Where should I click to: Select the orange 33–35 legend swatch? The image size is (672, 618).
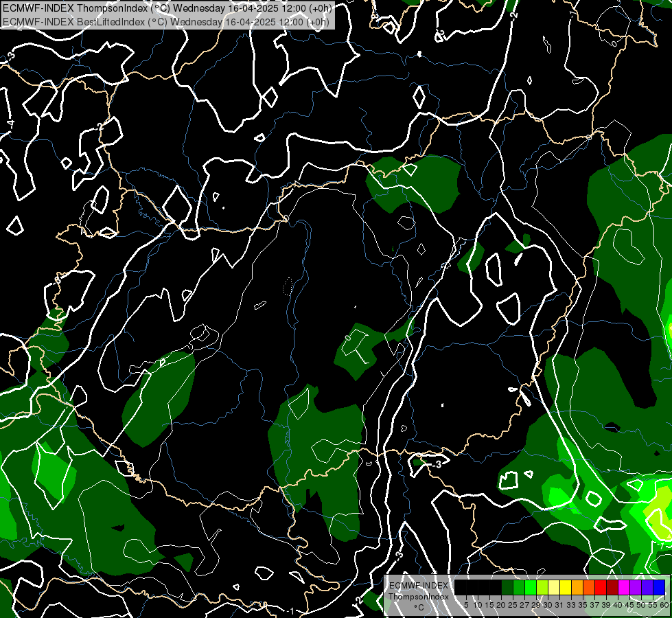coord(577,587)
